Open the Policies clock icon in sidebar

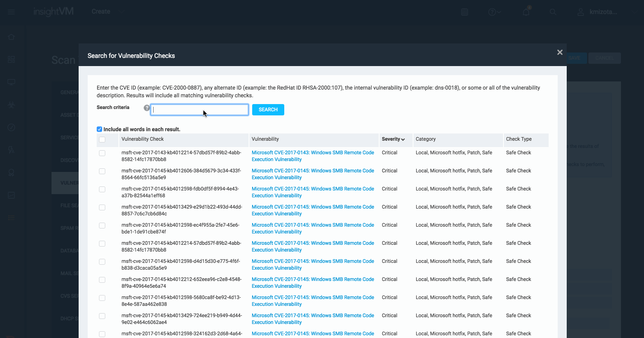[11, 127]
